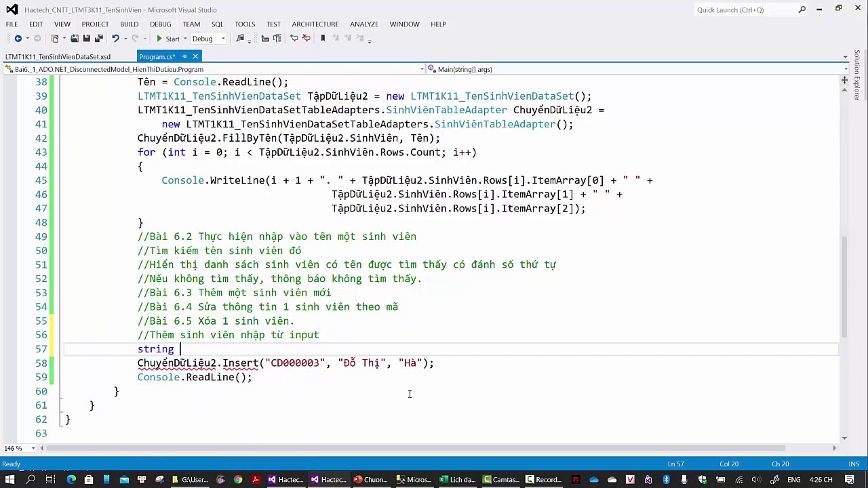Click the 'Ln 57' status bar entry
868x488 pixels.
tap(675, 464)
